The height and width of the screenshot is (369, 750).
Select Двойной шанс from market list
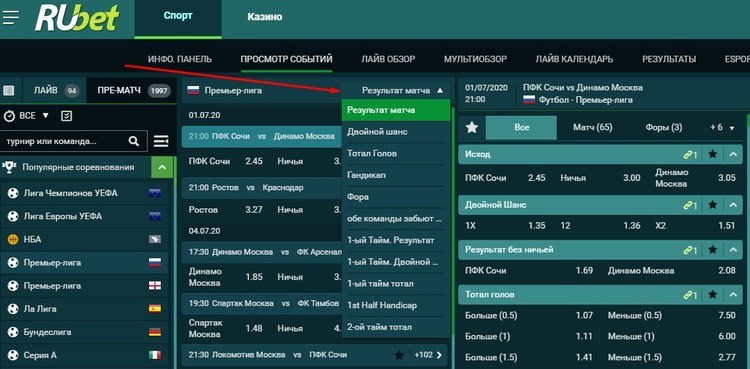click(x=396, y=132)
